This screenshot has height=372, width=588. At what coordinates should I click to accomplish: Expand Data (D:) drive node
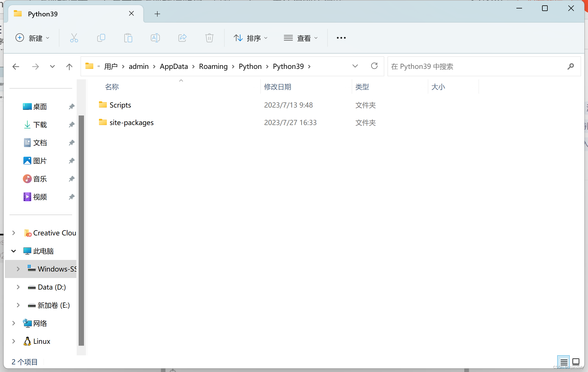tap(18, 287)
